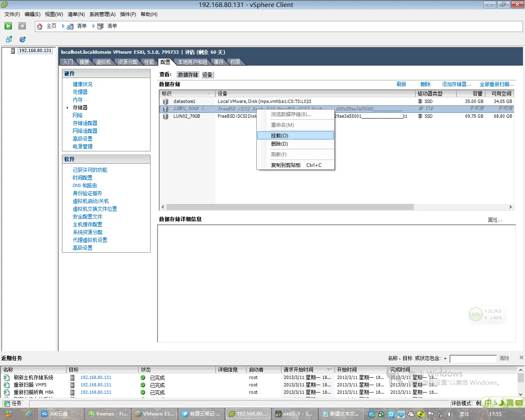Sort by 标识 column header
Image resolution: width=525 pixels, height=420 pixels.
coord(187,94)
